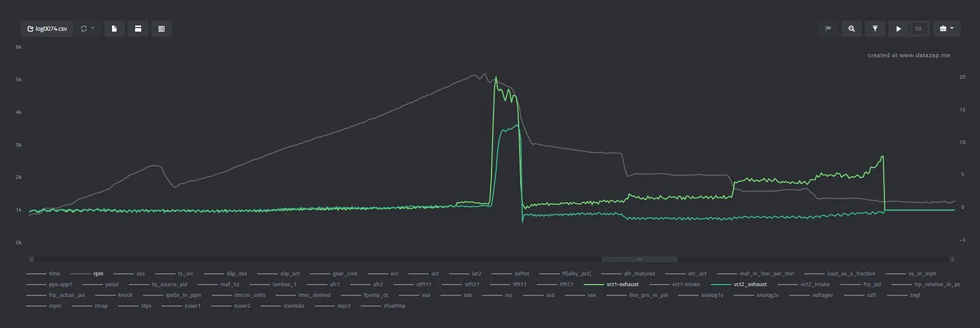Select the stft21 legend entry
980x328 pixels.
pyautogui.click(x=461, y=285)
